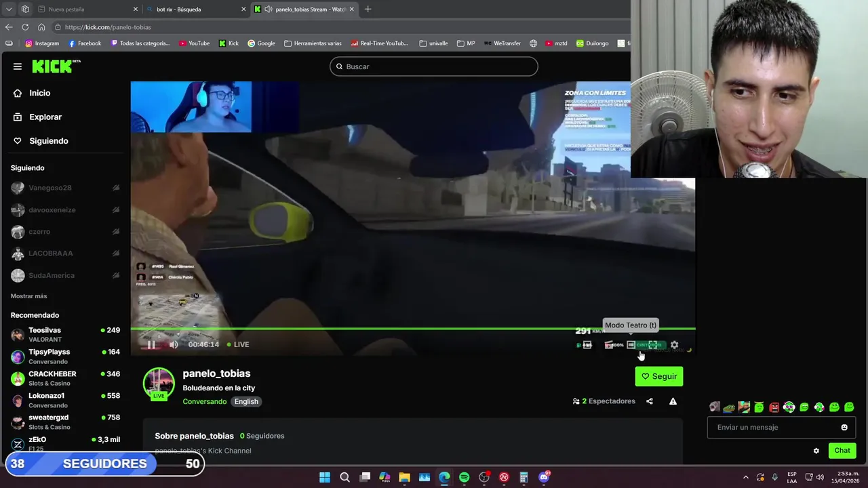This screenshot has height=488, width=868.
Task: Toggle Theater Mode on the player
Action: pyautogui.click(x=631, y=345)
